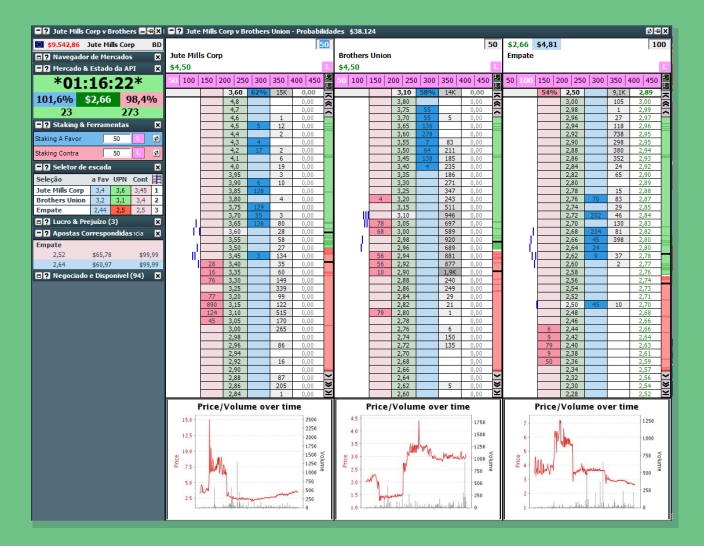Select the 450 stake on Jute Mills Corp
This screenshot has width=704, height=546.
314,80
